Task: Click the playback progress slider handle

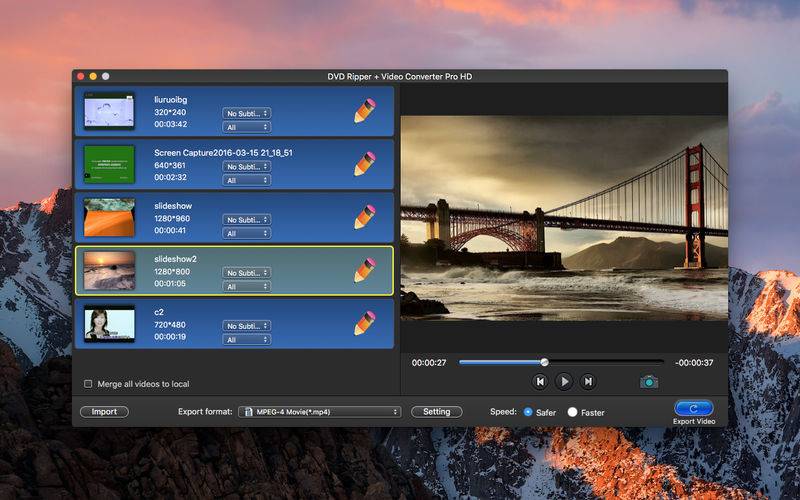Action: [x=545, y=362]
